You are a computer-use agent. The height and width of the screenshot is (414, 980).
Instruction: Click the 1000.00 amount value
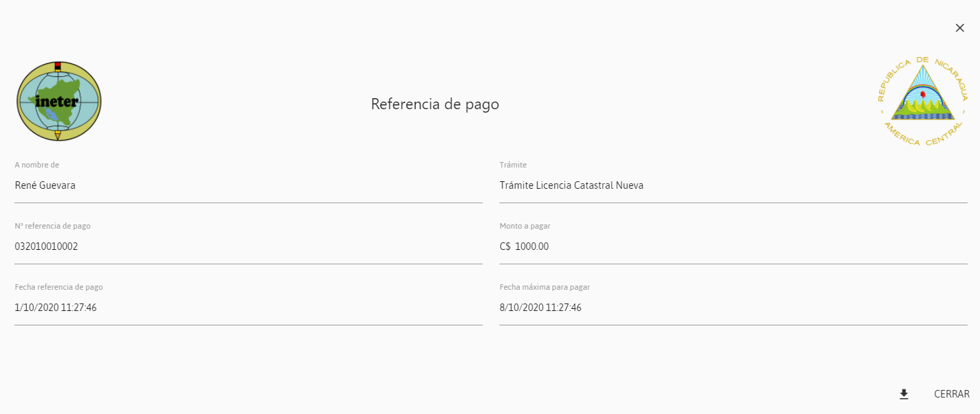tap(532, 246)
